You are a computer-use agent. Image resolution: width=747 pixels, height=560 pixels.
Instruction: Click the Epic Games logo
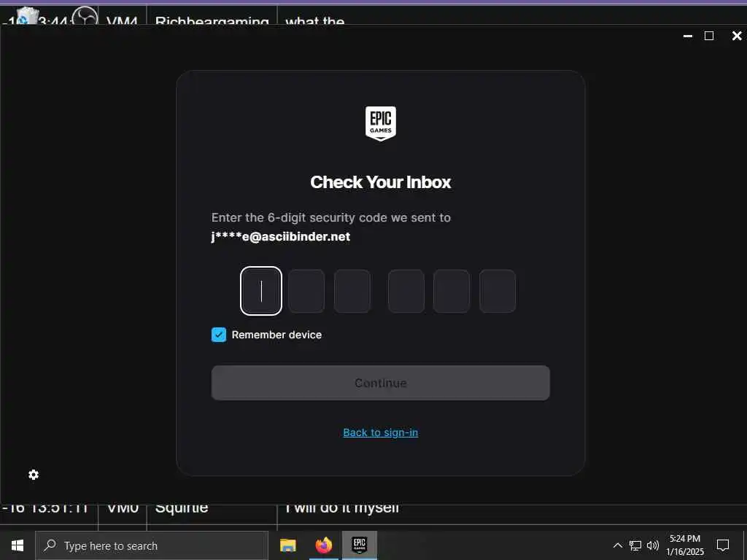[x=381, y=124]
